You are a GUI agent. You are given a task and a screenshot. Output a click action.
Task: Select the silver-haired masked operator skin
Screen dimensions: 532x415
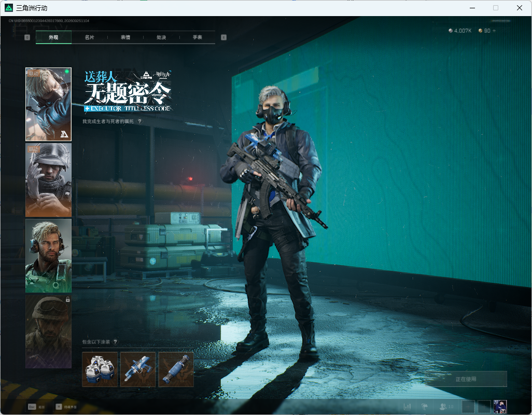point(49,104)
